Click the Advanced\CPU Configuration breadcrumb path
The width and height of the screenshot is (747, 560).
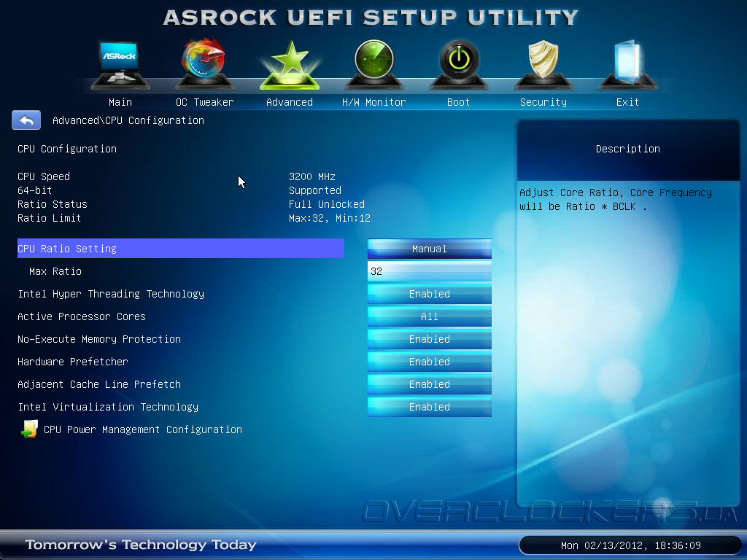128,120
